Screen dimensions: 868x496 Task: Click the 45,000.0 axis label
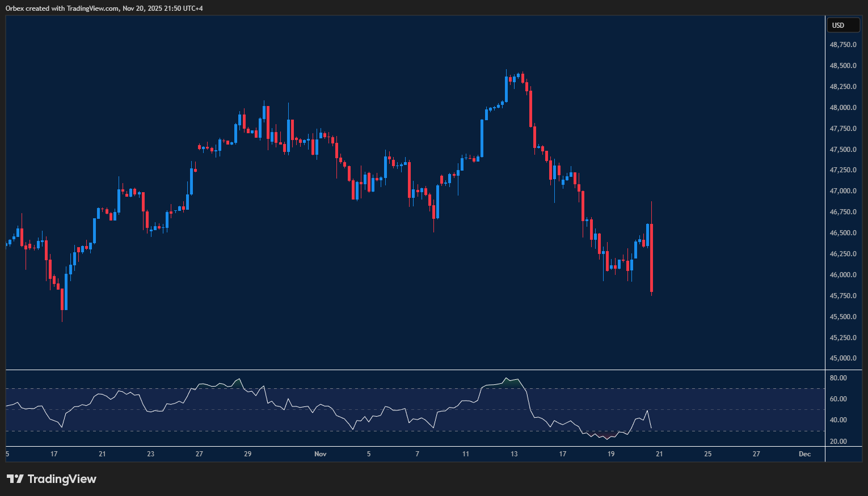[842, 358]
